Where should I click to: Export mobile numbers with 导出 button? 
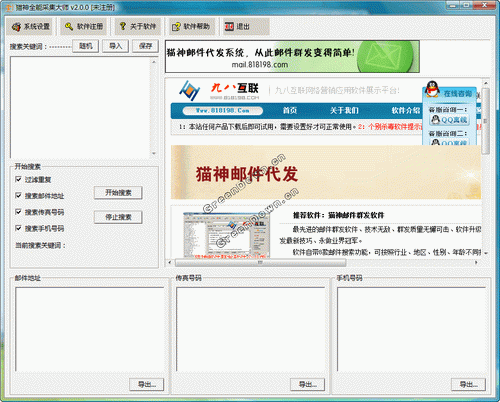[x=468, y=385]
